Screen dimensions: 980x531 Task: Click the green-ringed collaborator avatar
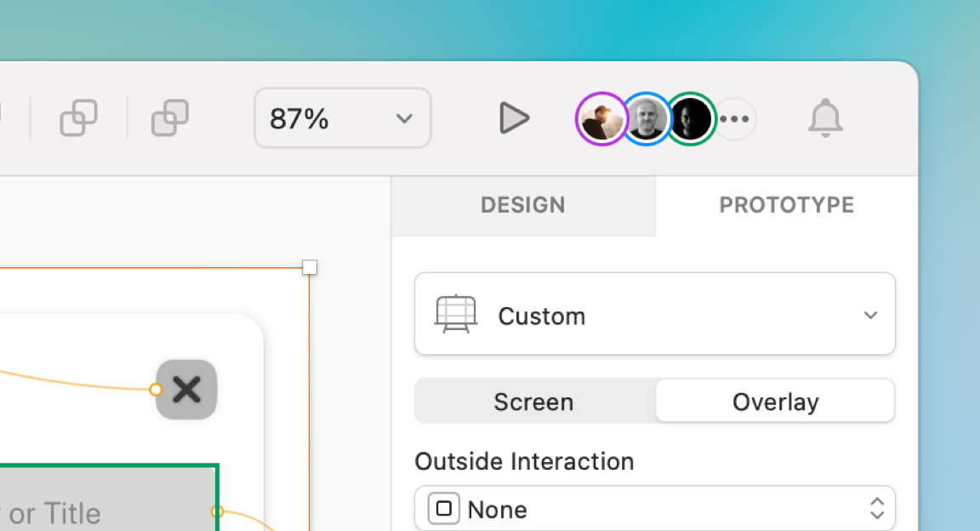[x=692, y=118]
